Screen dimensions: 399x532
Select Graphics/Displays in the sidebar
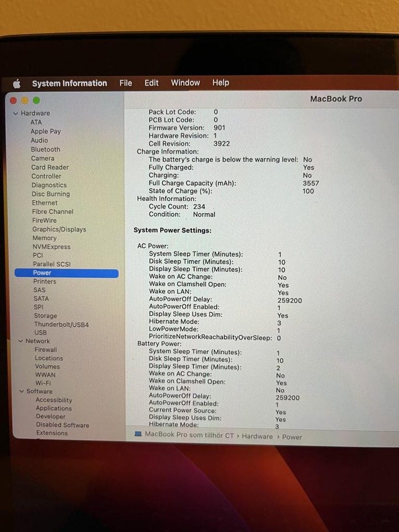pos(59,229)
